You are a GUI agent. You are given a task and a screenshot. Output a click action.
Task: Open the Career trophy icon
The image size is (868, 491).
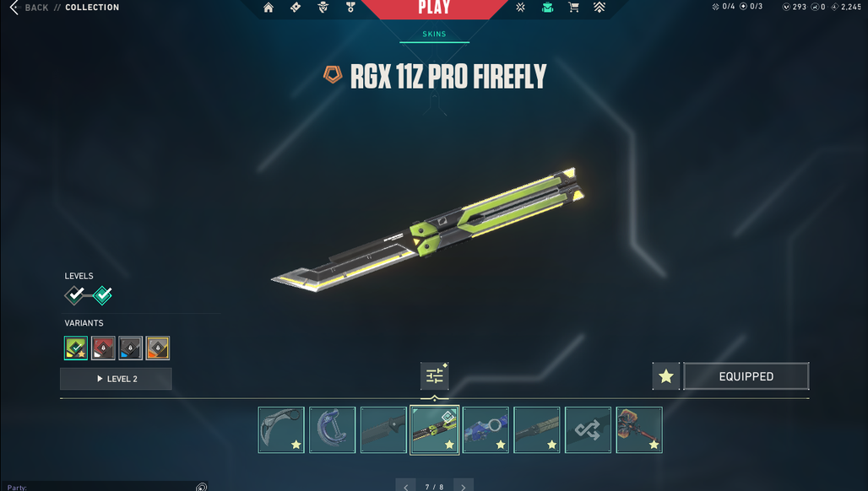click(x=350, y=8)
